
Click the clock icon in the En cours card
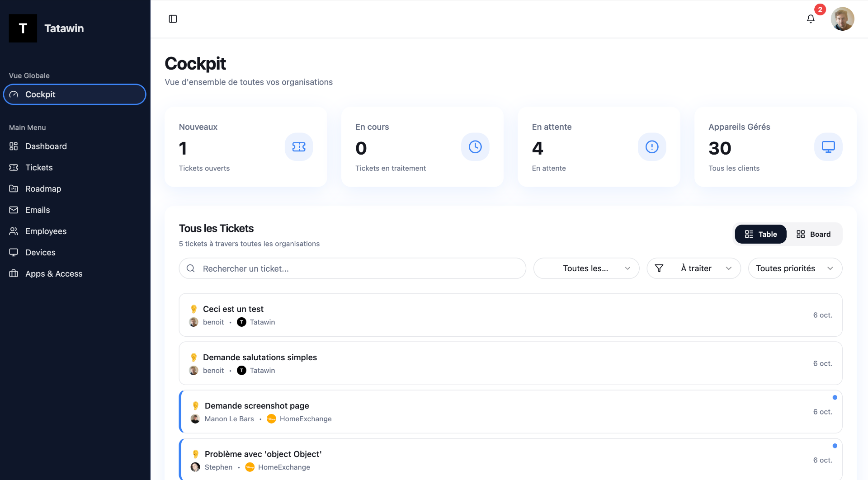coord(475,147)
